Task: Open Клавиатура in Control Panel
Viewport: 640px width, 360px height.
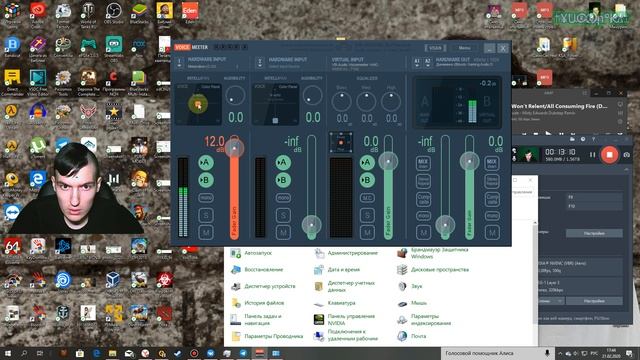Action: click(335, 303)
